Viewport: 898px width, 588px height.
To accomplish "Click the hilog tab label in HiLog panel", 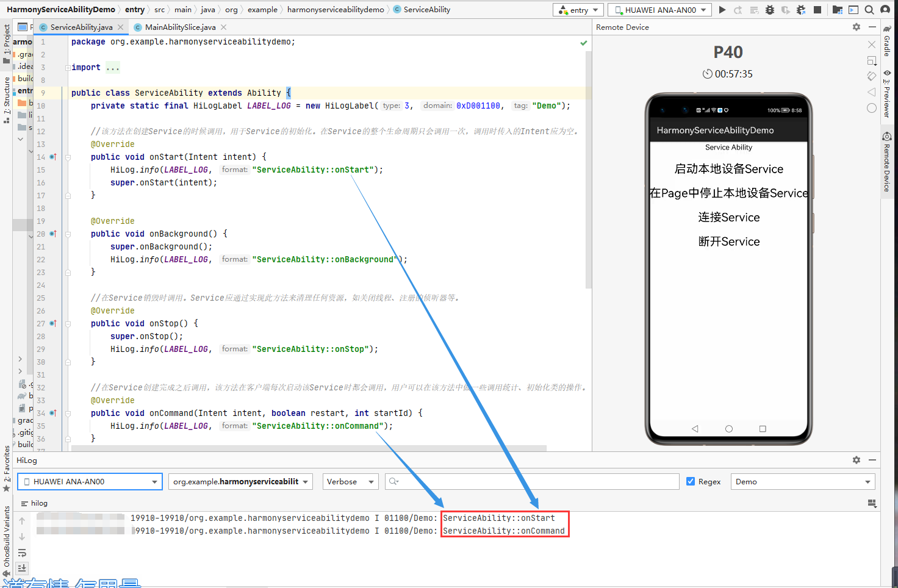I will click(x=34, y=503).
